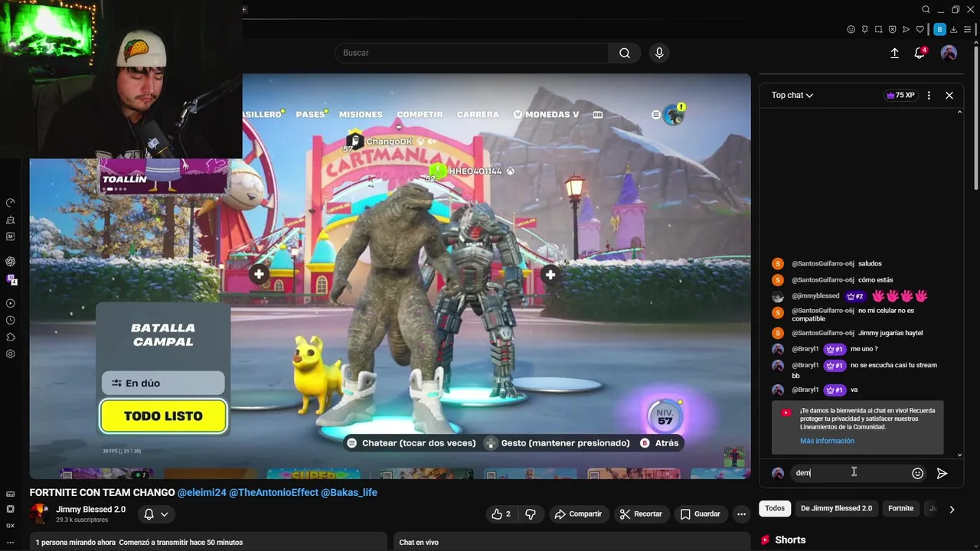Open the Jimmy Blessed channel avatar
Screen dimensions: 980x551
click(38, 514)
